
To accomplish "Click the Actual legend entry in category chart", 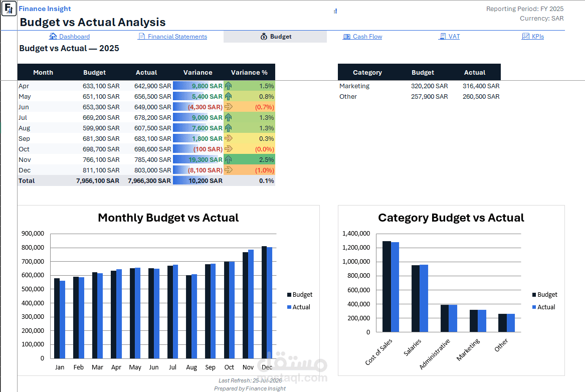I will (543, 307).
